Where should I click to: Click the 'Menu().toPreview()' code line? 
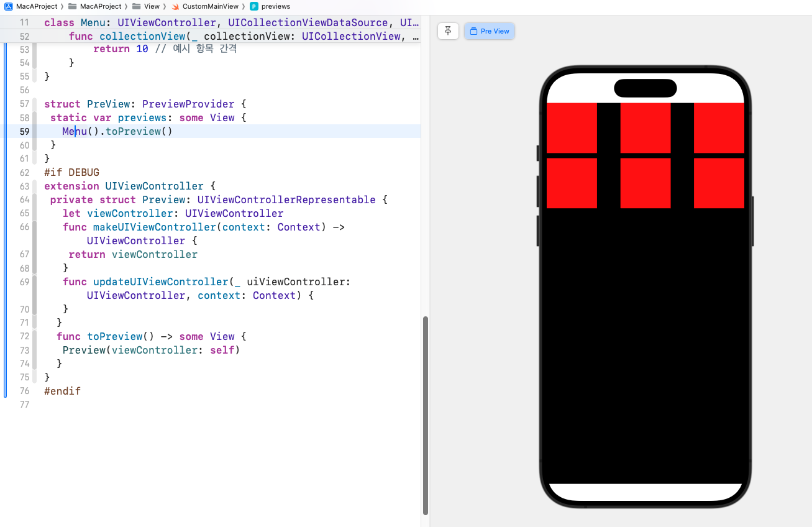[117, 131]
